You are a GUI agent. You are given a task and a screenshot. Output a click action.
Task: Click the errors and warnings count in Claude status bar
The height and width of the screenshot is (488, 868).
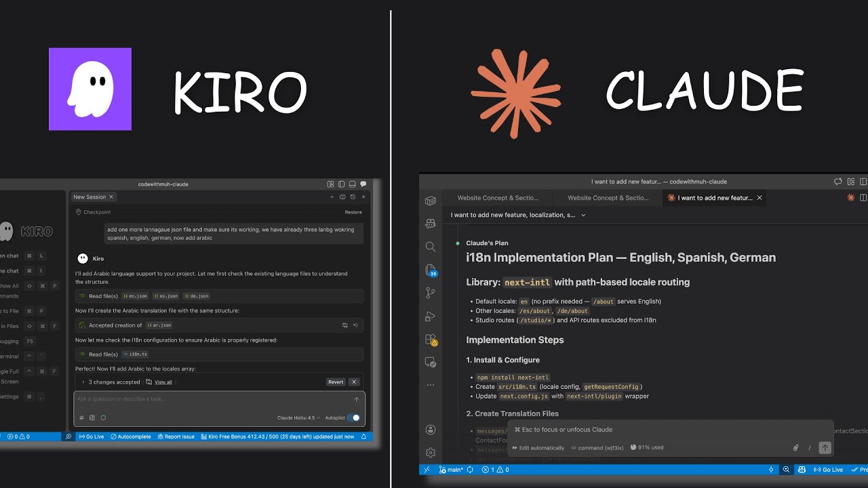pyautogui.click(x=495, y=469)
